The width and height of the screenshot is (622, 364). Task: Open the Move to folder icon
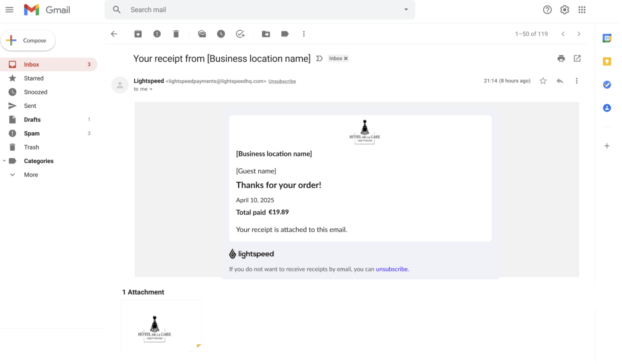click(266, 34)
